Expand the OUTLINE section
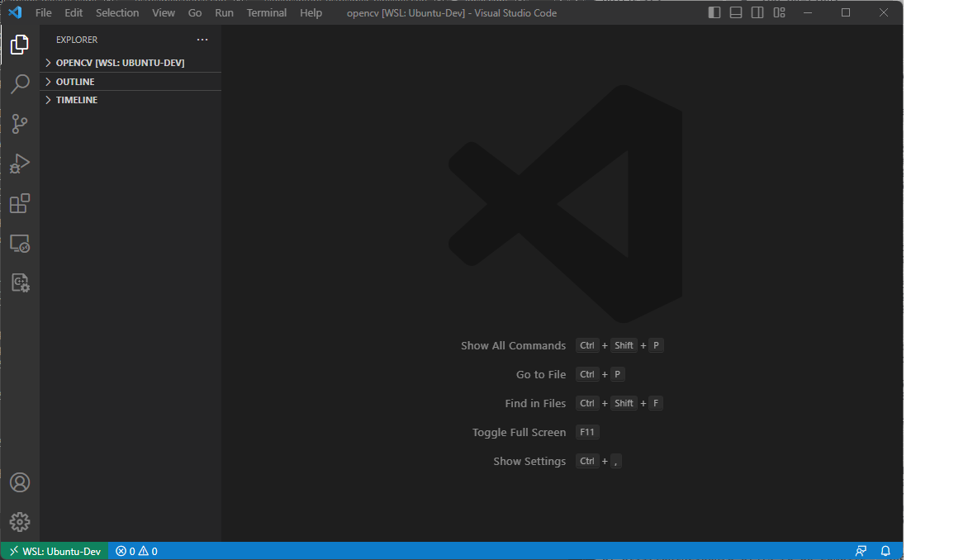This screenshot has width=954, height=560. coord(131,82)
